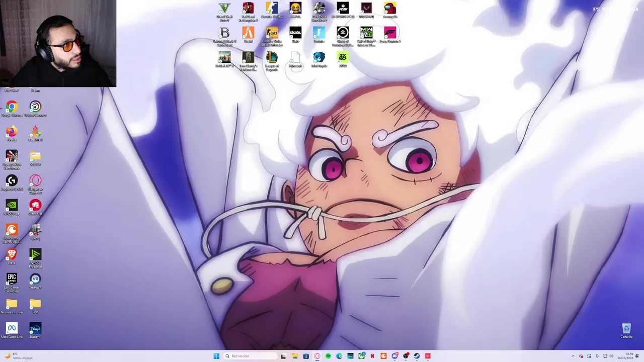Select the skate. shortcut

click(295, 35)
